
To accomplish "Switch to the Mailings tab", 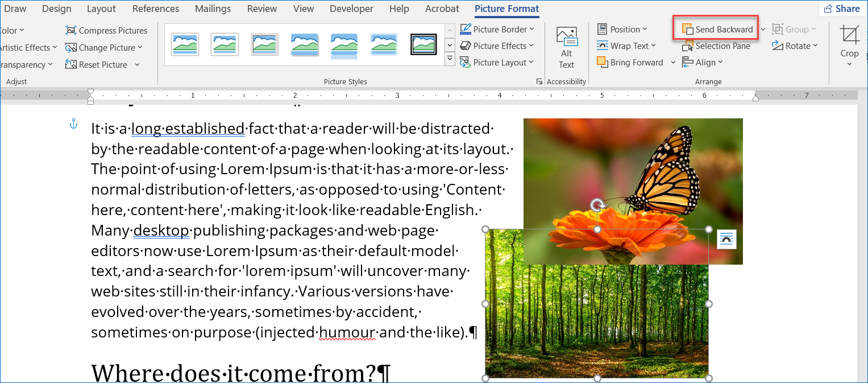I will (213, 9).
